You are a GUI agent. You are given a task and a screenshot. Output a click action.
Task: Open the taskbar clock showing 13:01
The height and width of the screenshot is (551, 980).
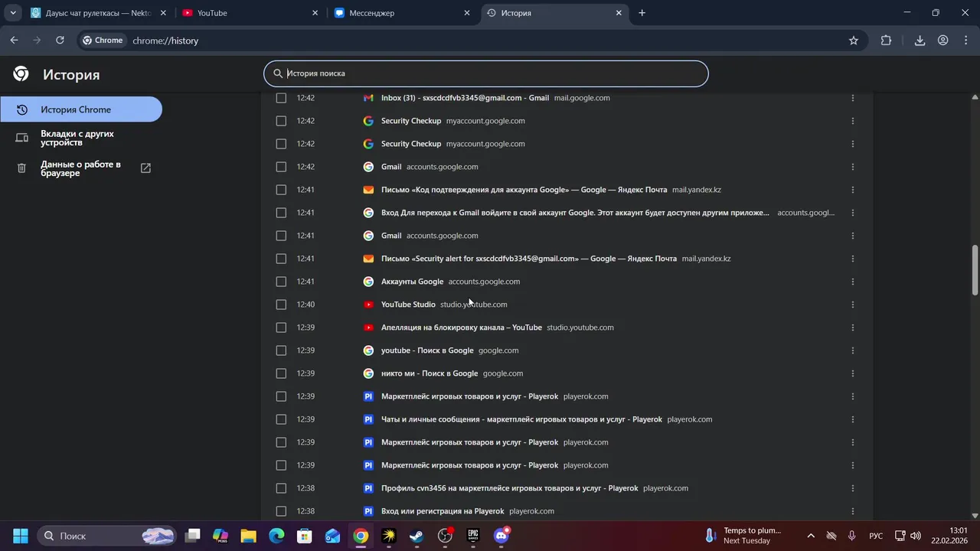[x=949, y=536]
